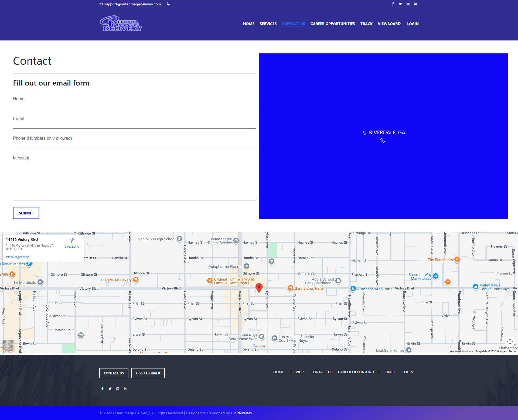Click the Facebook icon in top bar

click(x=393, y=4)
